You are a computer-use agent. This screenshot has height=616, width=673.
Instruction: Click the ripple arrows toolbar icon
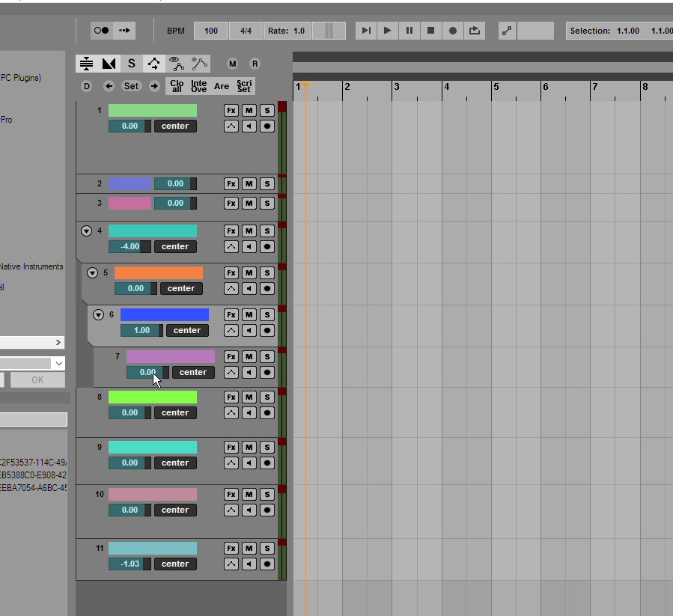coord(153,64)
